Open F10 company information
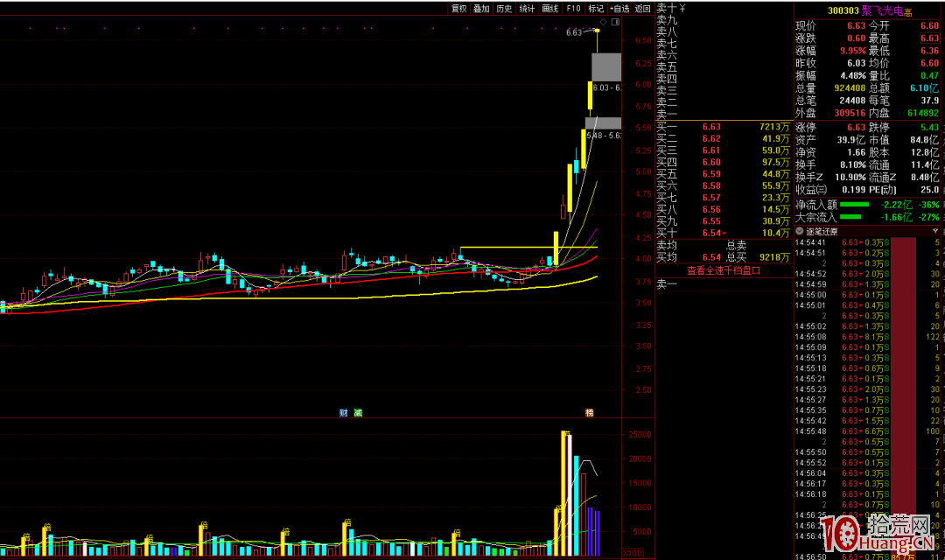Screen dimensions: 945x560 click(x=573, y=9)
